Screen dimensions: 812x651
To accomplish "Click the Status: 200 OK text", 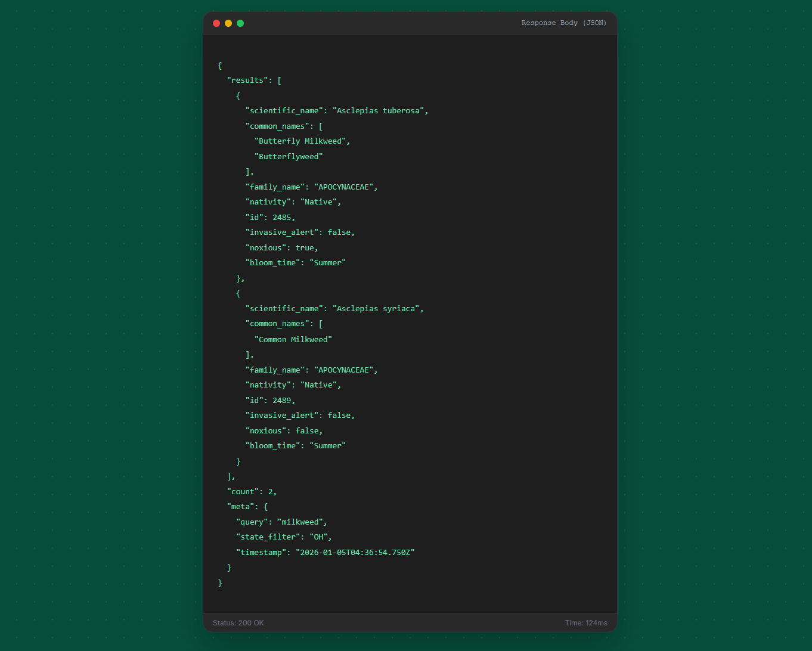I will pos(238,623).
